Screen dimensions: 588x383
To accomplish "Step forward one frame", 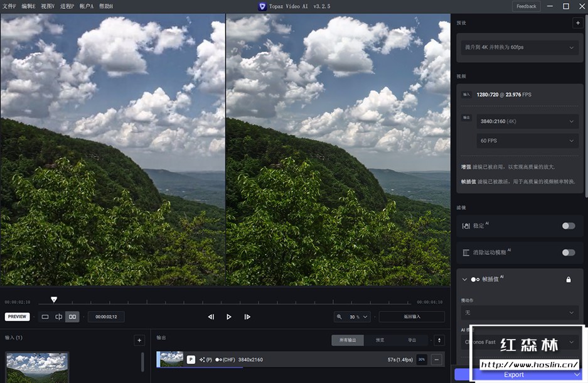I will [247, 317].
